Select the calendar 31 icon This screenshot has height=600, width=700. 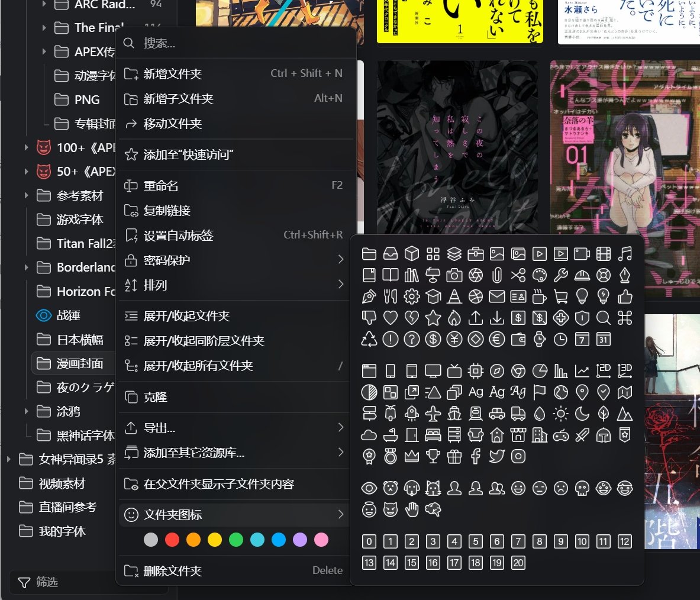[x=603, y=339]
